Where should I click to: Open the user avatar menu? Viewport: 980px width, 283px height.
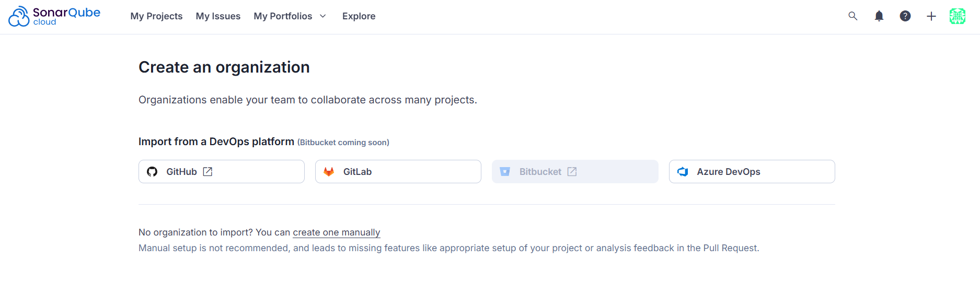(x=958, y=16)
